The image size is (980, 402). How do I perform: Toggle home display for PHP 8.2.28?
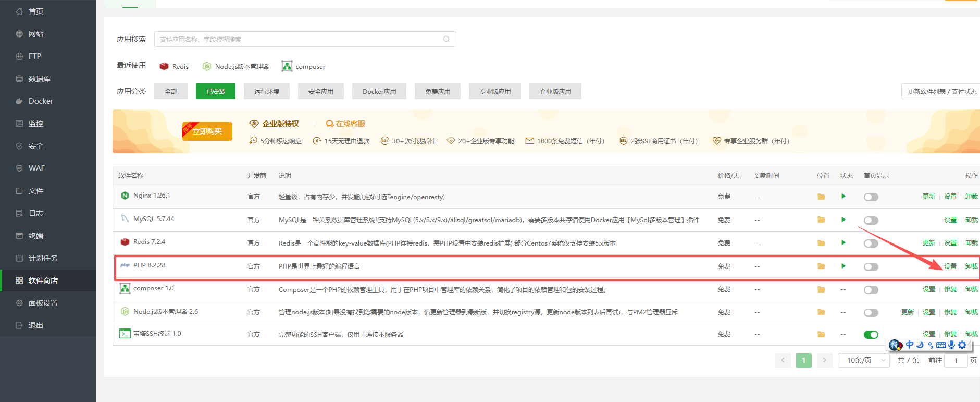[x=871, y=267]
